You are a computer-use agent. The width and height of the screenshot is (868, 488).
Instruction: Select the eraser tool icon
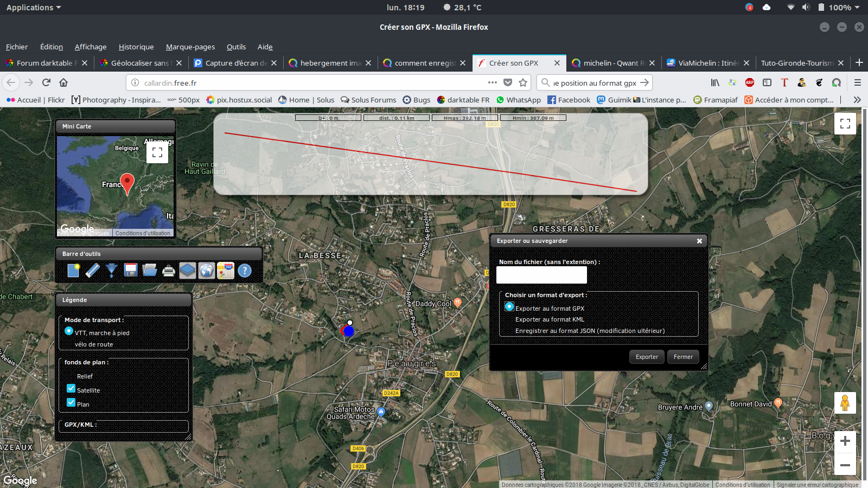(93, 270)
